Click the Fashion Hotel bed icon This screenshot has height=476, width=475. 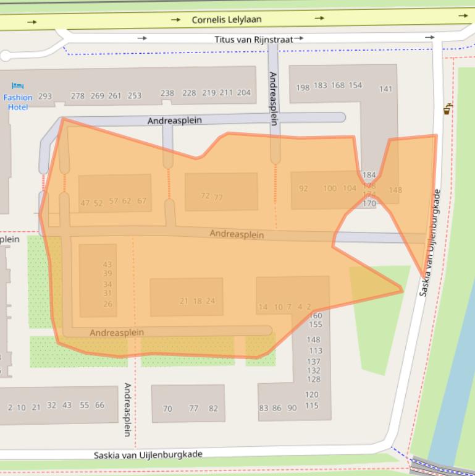[x=18, y=85]
